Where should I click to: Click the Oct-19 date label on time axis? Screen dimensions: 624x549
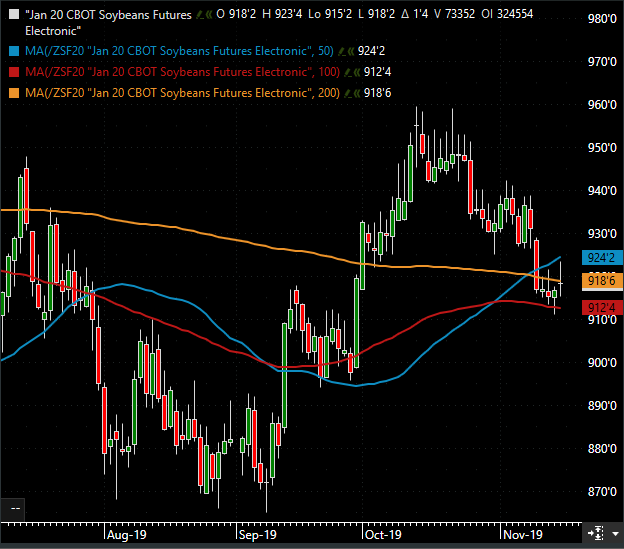point(383,535)
